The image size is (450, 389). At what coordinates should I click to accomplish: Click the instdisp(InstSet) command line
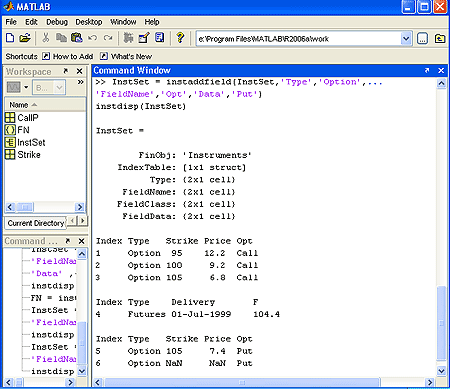(141, 106)
